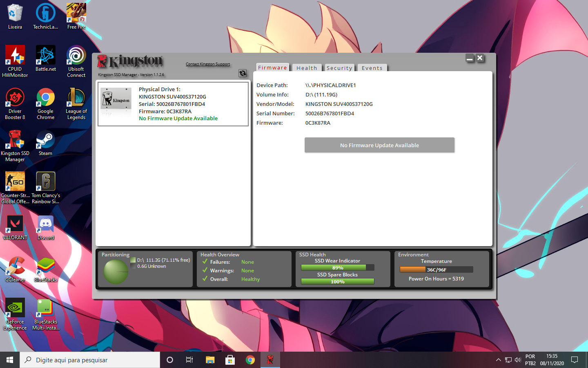The image size is (588, 368).
Task: Click the Power On Hours = 5319 text
Action: tap(437, 279)
